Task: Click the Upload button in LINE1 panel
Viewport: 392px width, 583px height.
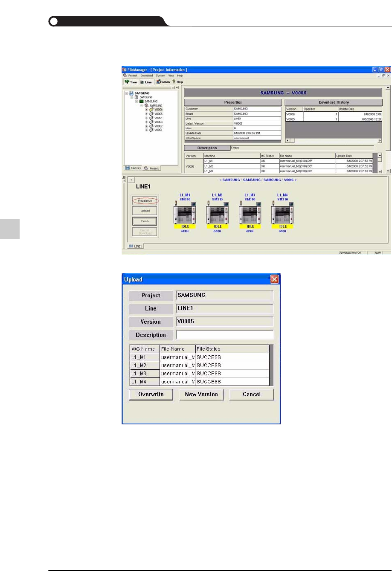Action: coord(145,211)
